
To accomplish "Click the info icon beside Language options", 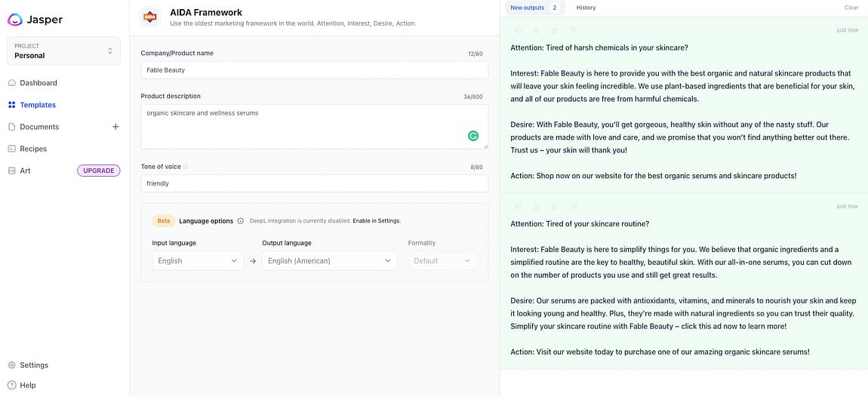I will (x=240, y=221).
